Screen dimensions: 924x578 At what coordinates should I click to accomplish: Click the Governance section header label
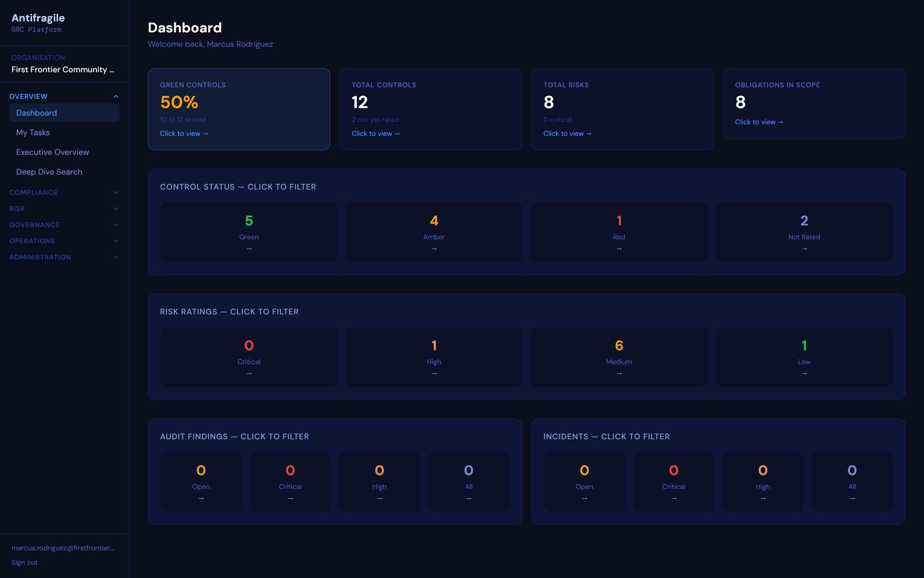[35, 225]
